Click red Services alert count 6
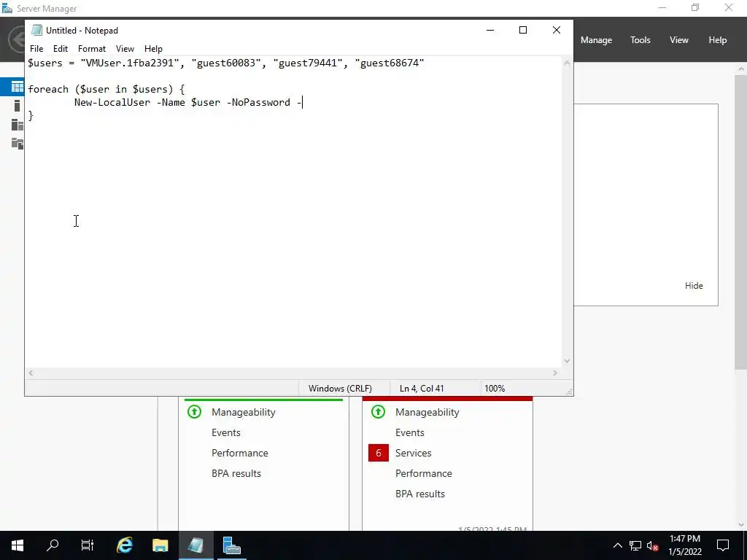The width and height of the screenshot is (747, 560). (x=379, y=453)
